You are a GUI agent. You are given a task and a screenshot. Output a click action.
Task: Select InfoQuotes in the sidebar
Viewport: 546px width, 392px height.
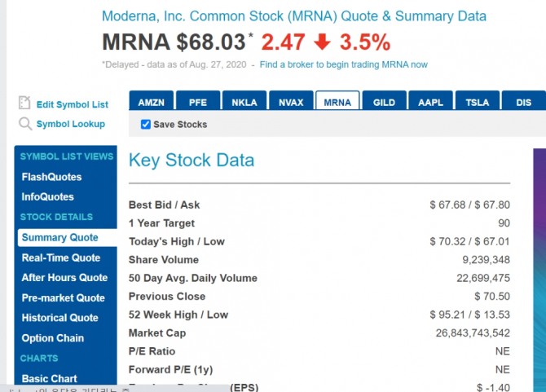pos(48,196)
